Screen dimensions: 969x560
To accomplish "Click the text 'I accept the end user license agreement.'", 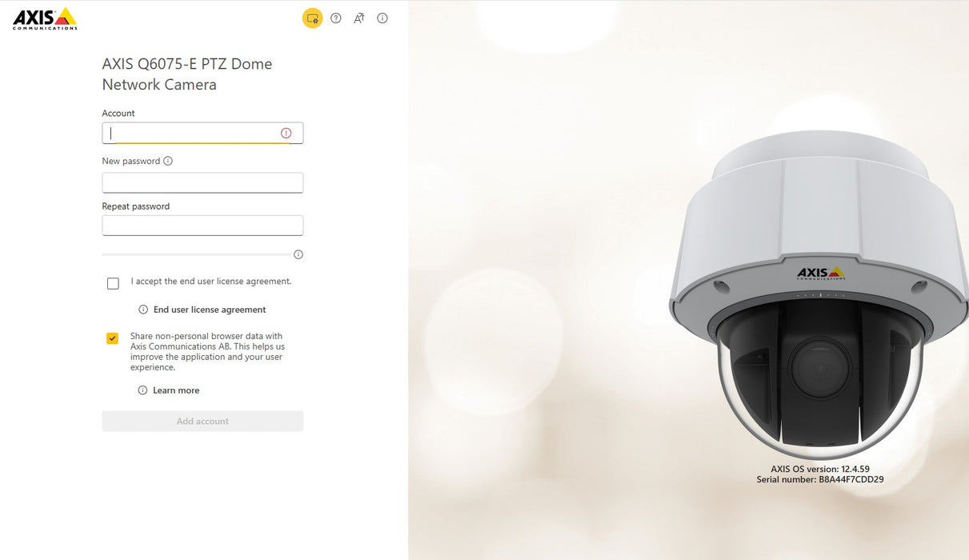I will pyautogui.click(x=211, y=282).
